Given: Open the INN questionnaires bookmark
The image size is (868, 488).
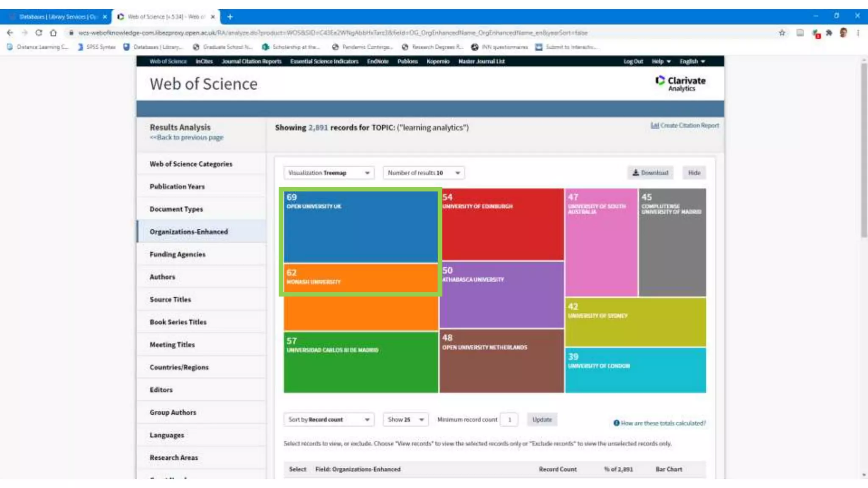Looking at the screenshot, I should click(x=500, y=47).
